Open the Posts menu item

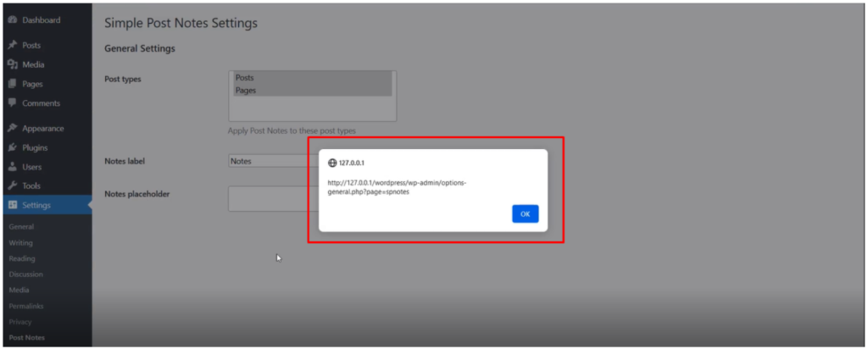pos(31,46)
